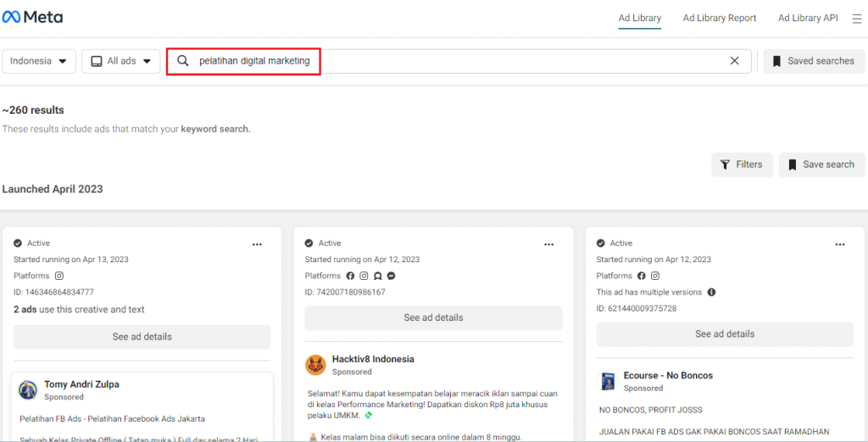
Task: Open Ecourse - No Boncos page link
Action: click(668, 376)
